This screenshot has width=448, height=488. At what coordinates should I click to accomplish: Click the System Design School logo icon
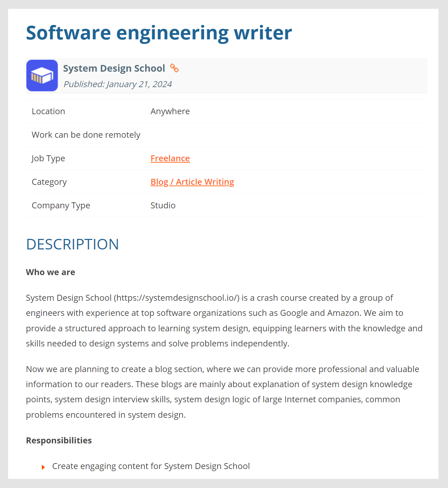(42, 75)
